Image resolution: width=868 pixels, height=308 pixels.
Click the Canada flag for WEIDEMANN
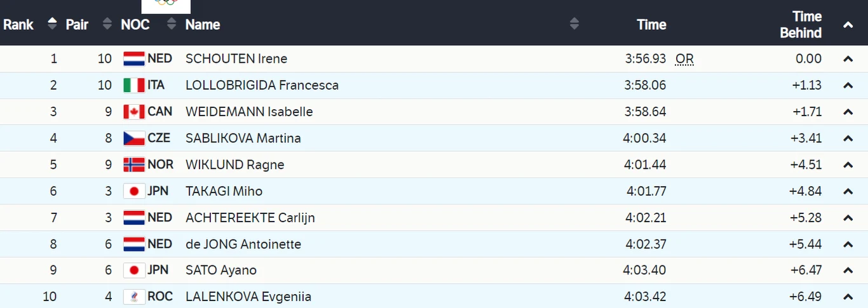[134, 112]
